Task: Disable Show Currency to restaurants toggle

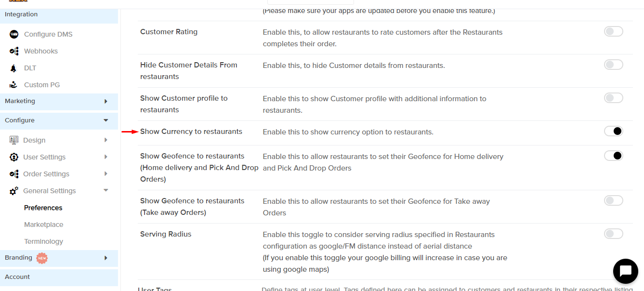Action: click(613, 131)
